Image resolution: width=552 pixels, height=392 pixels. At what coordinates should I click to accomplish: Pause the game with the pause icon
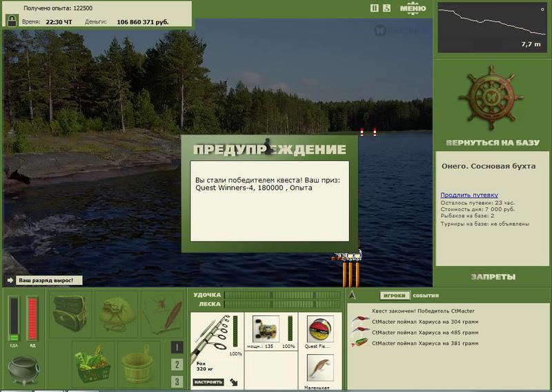(x=375, y=8)
